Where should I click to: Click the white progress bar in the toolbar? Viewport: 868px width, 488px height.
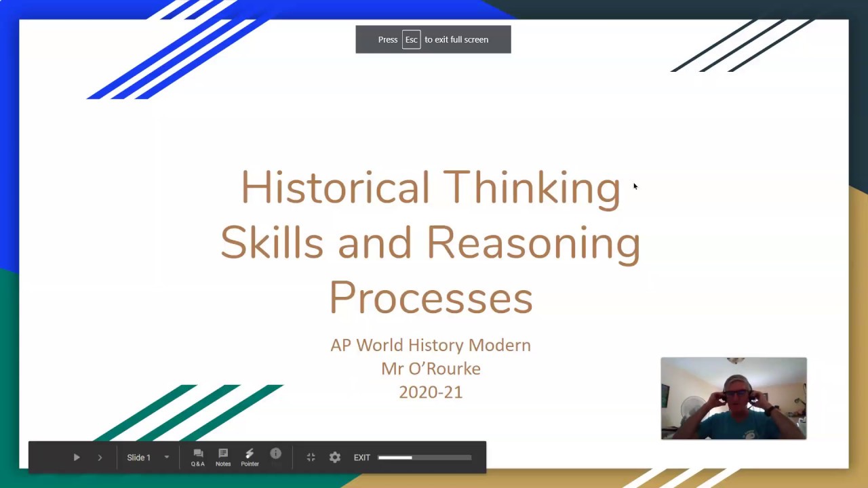(425, 457)
